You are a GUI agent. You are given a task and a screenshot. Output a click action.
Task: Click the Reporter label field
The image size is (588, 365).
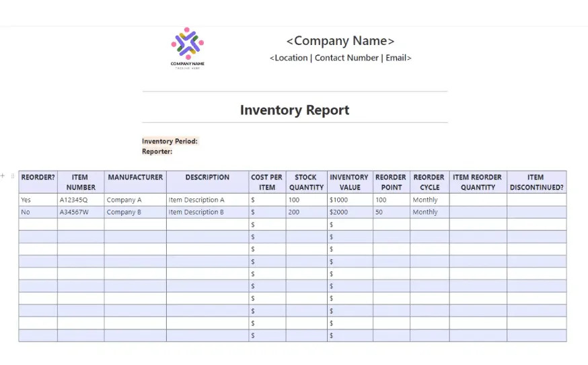[157, 151]
